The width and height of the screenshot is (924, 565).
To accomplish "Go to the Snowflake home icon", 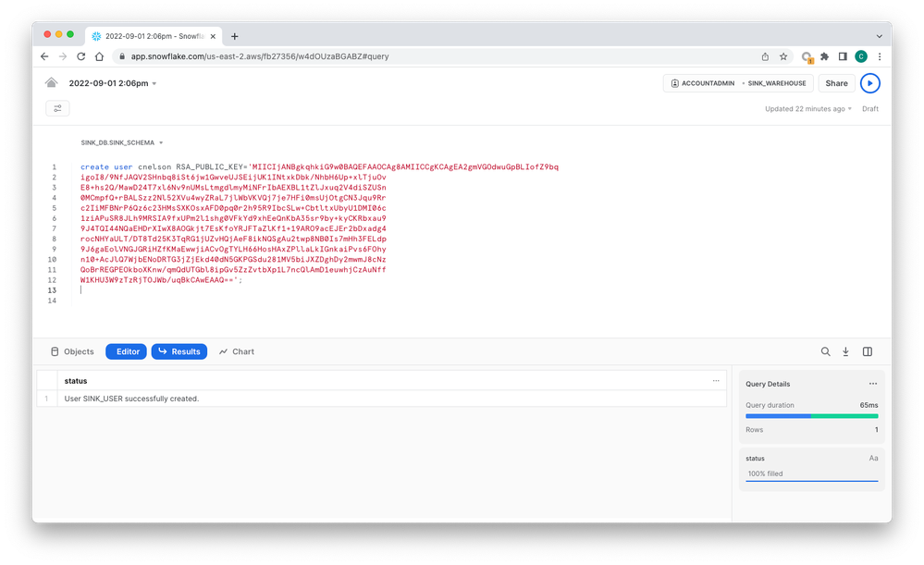I will 51,83.
